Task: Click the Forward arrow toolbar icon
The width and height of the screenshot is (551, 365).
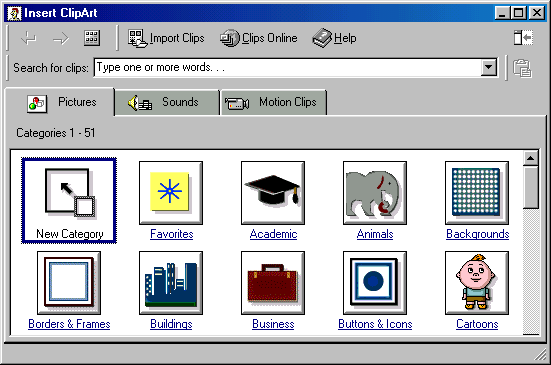Action: (60, 38)
